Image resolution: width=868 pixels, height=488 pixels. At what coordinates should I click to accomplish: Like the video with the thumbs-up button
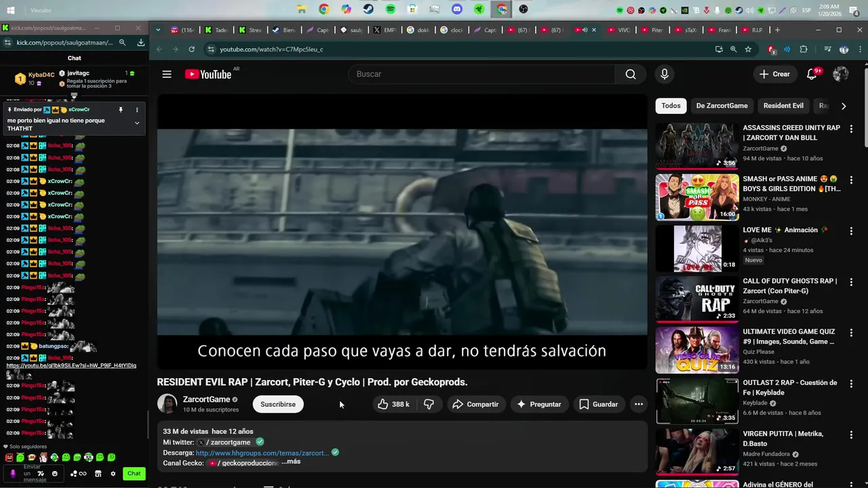[393, 404]
